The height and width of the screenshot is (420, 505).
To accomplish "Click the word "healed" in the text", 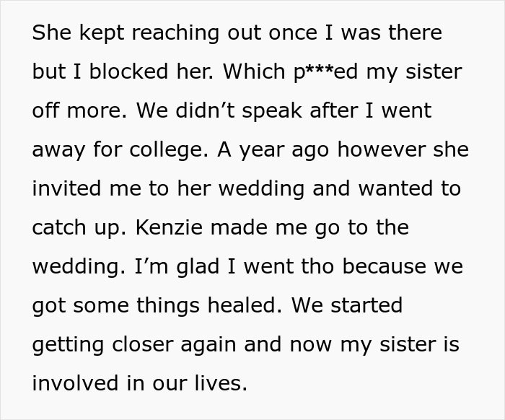I will (x=245, y=305).
